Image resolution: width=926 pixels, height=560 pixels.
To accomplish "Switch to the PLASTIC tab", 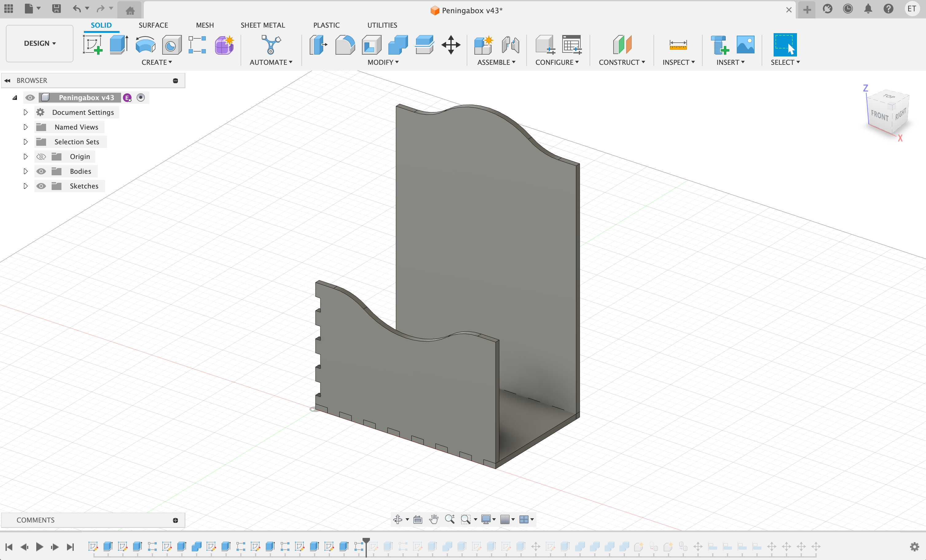I will (x=326, y=25).
